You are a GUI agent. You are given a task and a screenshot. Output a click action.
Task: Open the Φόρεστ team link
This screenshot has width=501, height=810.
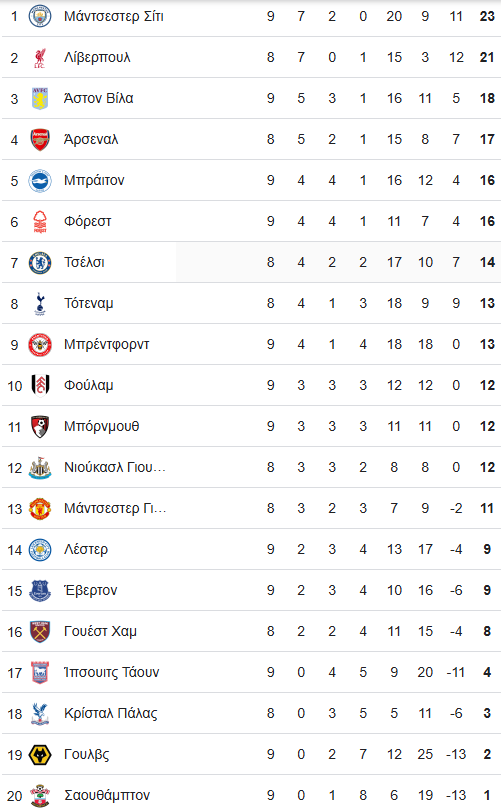(x=87, y=222)
